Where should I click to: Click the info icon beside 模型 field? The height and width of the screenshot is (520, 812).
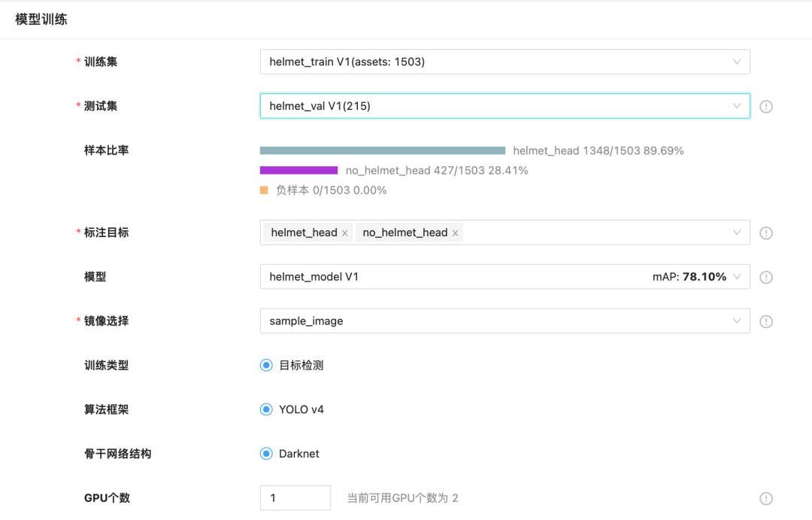[766, 278]
